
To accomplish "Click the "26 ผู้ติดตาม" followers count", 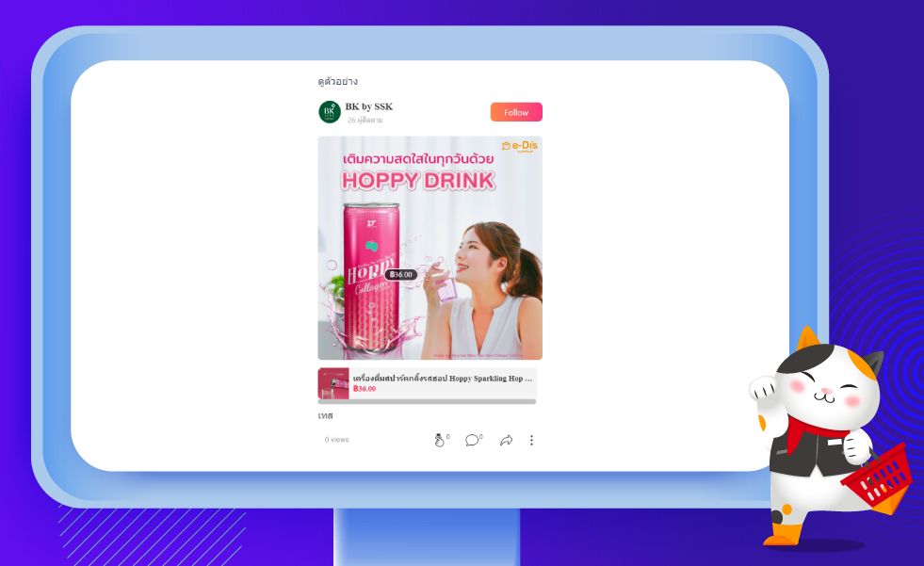I will pyautogui.click(x=365, y=121).
